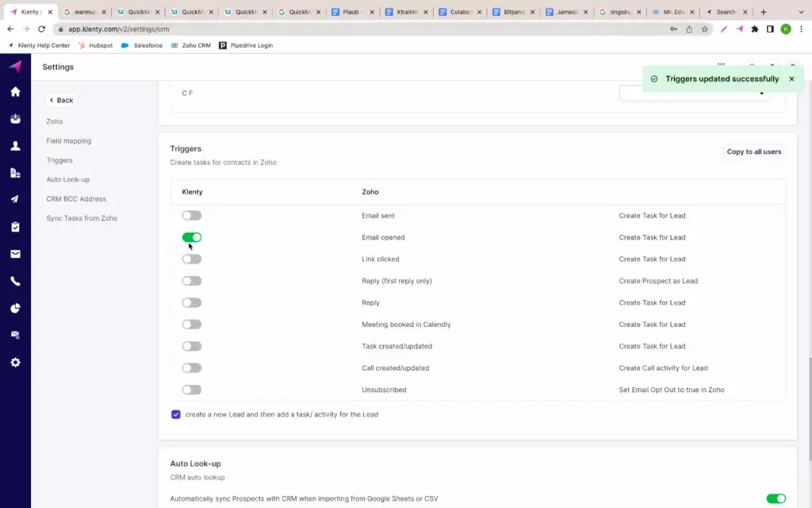Select Field mapping in settings menu
Image resolution: width=812 pixels, height=508 pixels.
[68, 141]
